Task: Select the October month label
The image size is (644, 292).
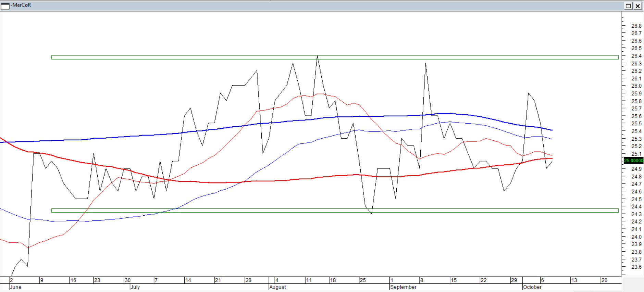Action: tap(532, 287)
